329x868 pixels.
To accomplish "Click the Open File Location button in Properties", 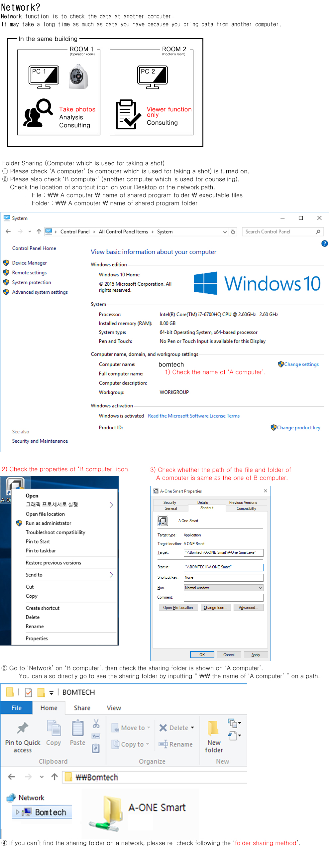I will 178,608.
